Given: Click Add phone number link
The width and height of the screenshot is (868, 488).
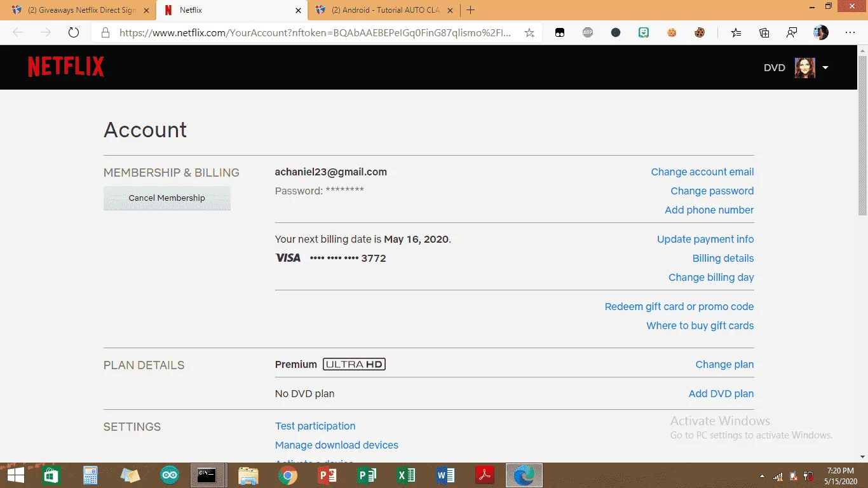Looking at the screenshot, I should (709, 210).
